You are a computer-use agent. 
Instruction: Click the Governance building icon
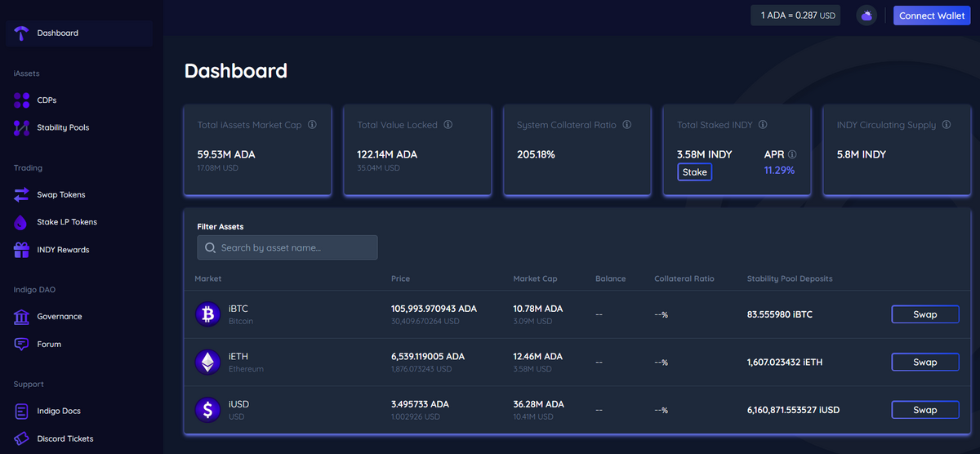coord(22,316)
